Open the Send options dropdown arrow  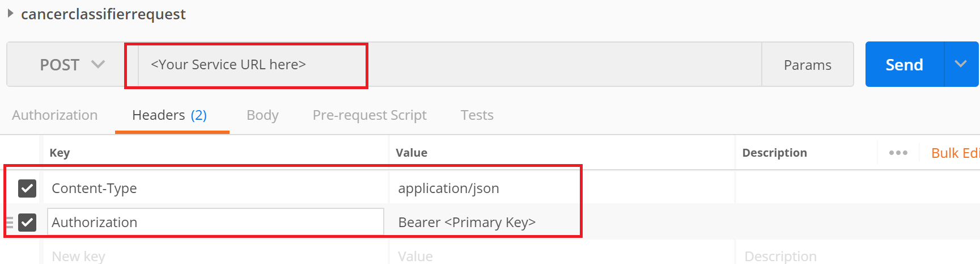[961, 64]
